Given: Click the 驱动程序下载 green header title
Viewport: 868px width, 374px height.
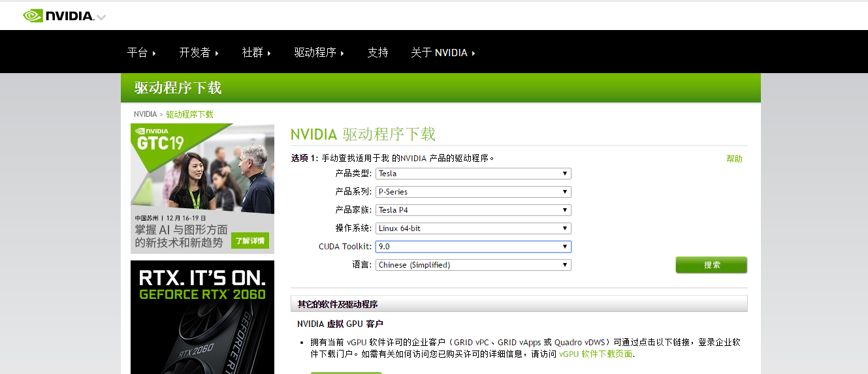Looking at the screenshot, I should pyautogui.click(x=178, y=89).
